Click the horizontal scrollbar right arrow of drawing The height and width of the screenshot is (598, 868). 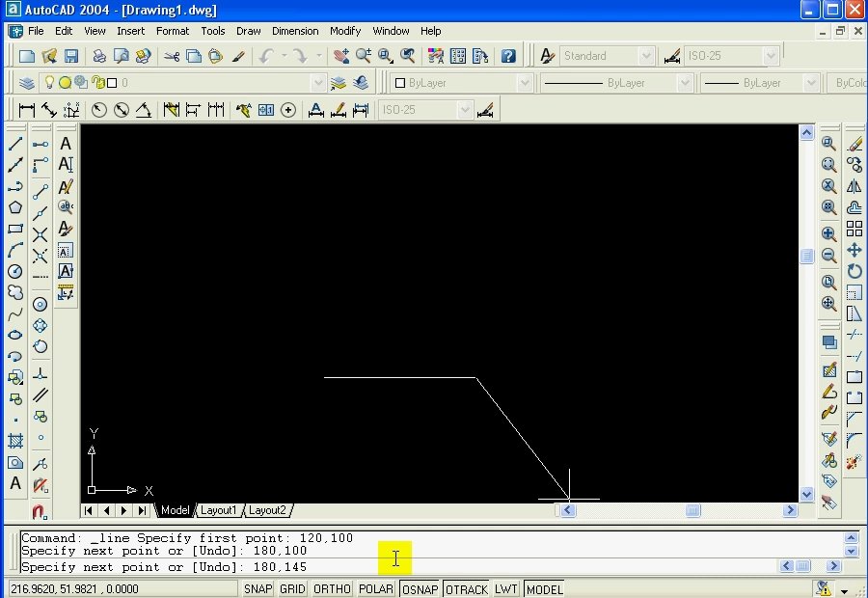790,510
